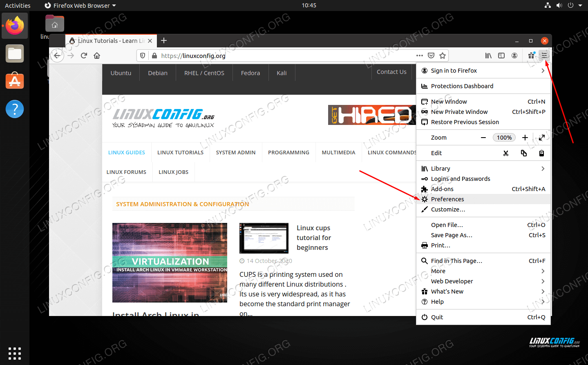Expand the More submenu

coord(483,271)
